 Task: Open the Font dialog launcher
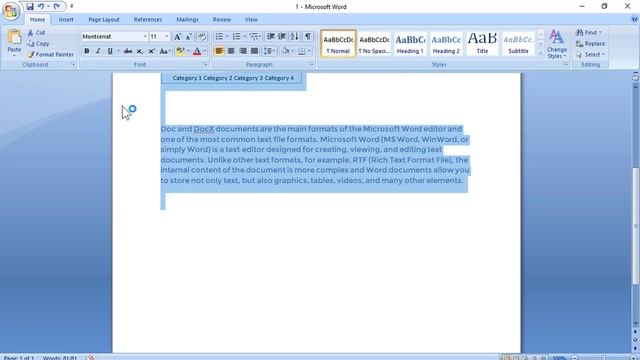click(x=205, y=64)
